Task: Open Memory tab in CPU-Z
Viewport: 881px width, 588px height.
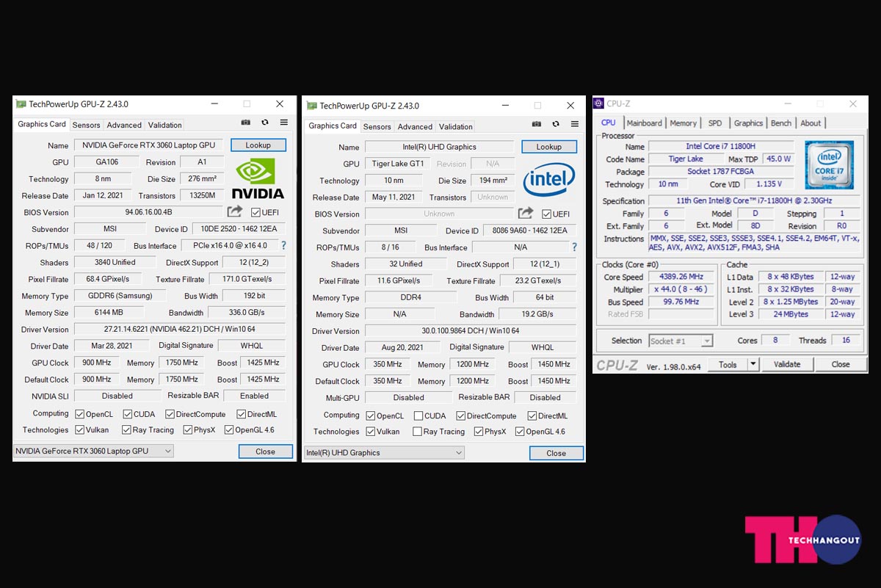Action: coord(684,123)
